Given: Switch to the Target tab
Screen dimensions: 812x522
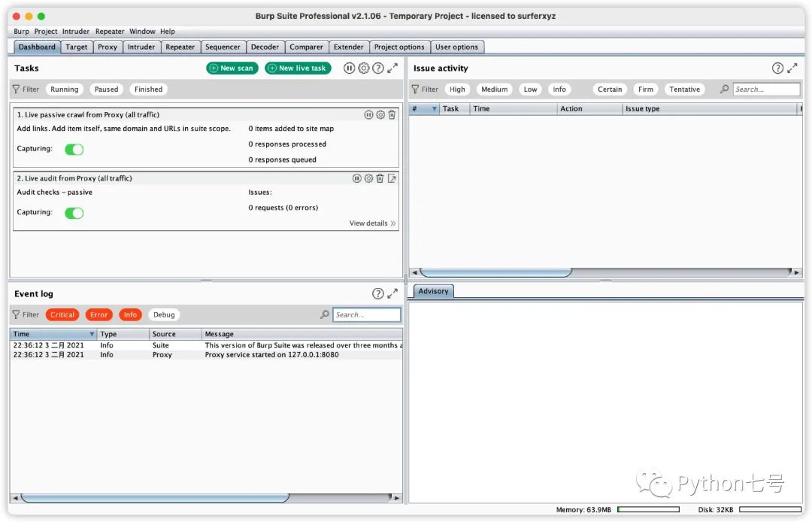Looking at the screenshot, I should 76,47.
